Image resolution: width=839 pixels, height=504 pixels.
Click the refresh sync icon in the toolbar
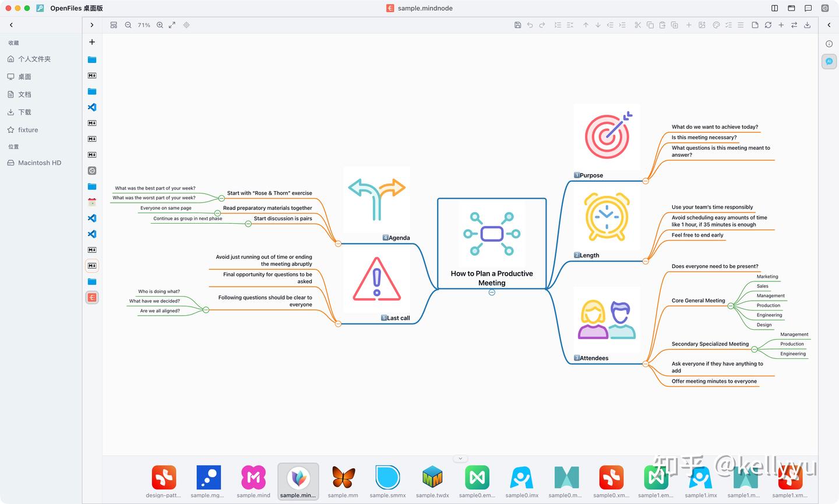coord(768,25)
